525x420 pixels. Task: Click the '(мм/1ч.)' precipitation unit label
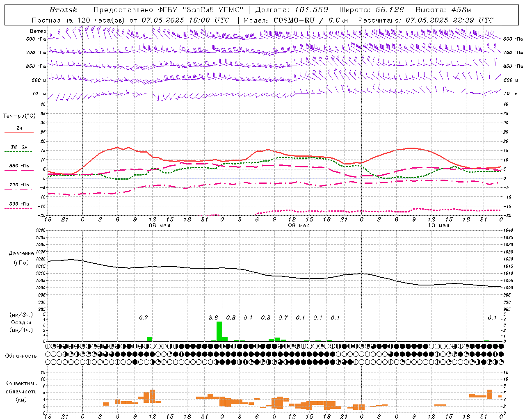[x=21, y=330]
